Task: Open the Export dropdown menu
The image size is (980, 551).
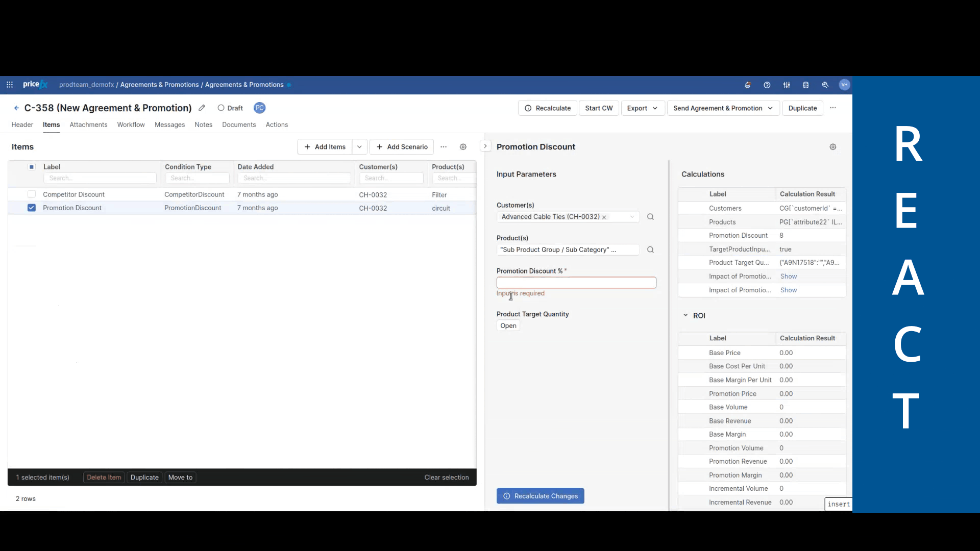Action: point(643,108)
